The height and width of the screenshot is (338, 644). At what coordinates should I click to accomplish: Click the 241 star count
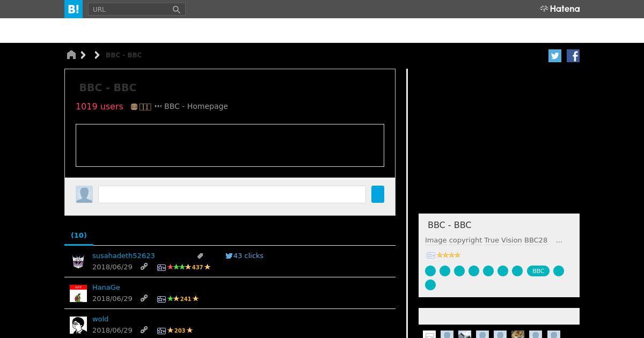(x=186, y=299)
